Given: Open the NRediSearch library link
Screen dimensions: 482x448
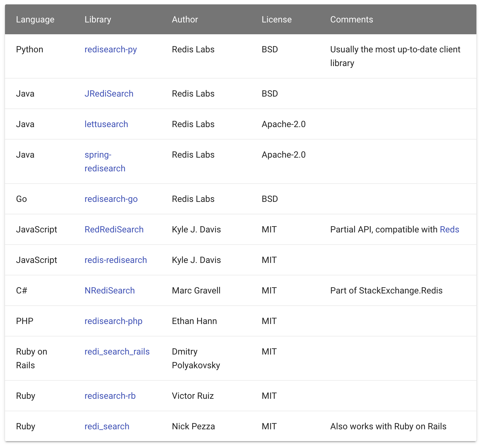Looking at the screenshot, I should 109,290.
